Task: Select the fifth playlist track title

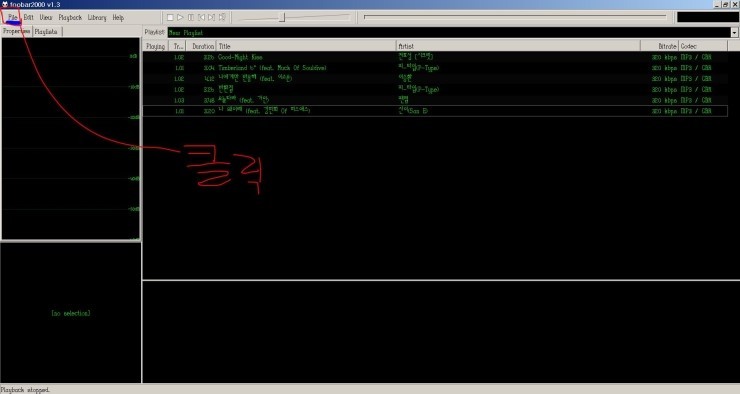Action: (243, 100)
